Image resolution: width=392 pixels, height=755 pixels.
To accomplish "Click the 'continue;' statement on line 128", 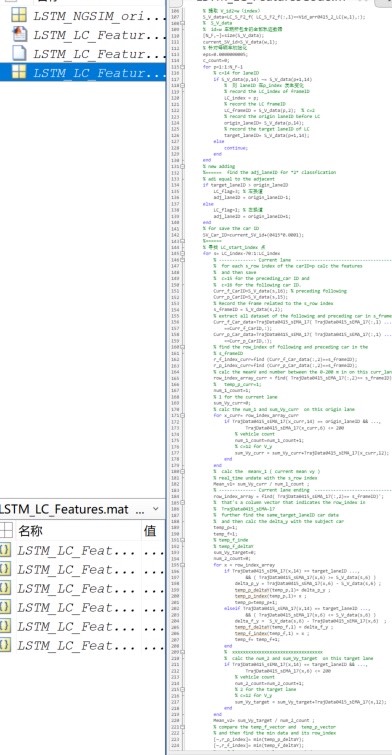I will click(236, 148).
